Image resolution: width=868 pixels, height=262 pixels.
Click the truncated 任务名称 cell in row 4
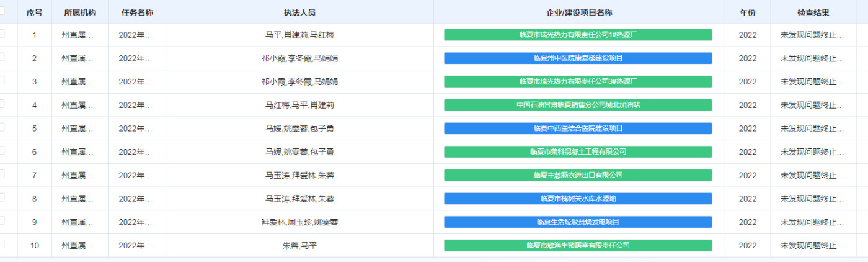(135, 105)
